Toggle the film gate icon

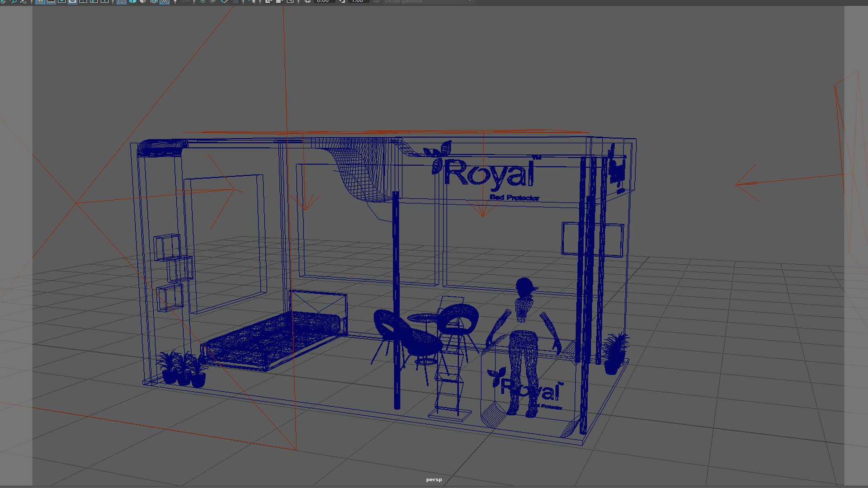point(51,1)
